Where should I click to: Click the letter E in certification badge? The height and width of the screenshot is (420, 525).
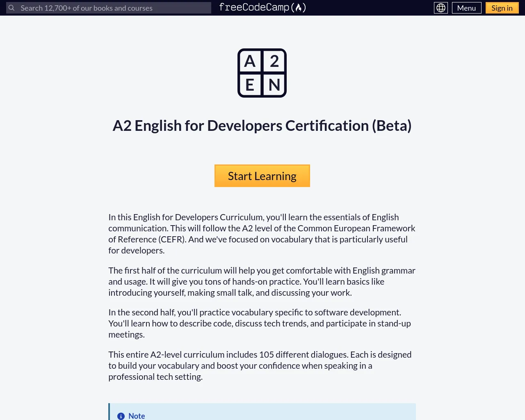click(250, 85)
